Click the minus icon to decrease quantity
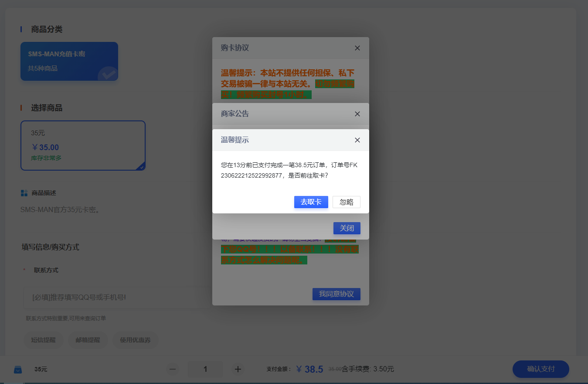This screenshot has width=588, height=384. click(172, 369)
